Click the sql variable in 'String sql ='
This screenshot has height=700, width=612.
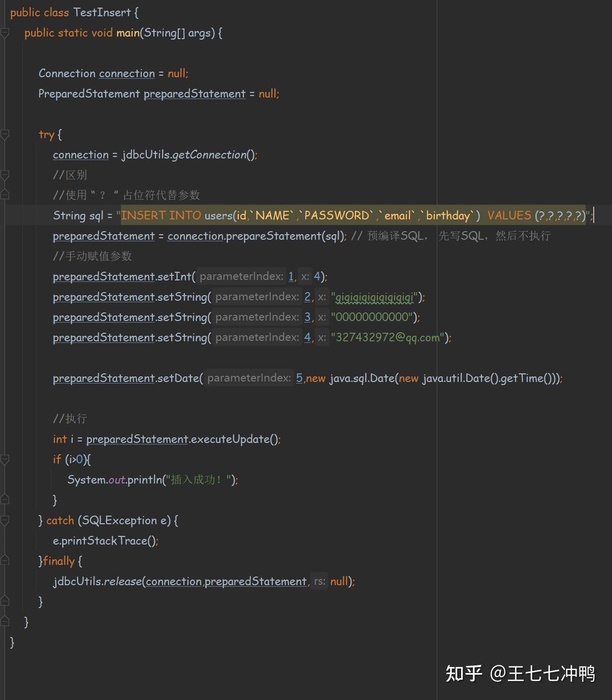(x=96, y=215)
